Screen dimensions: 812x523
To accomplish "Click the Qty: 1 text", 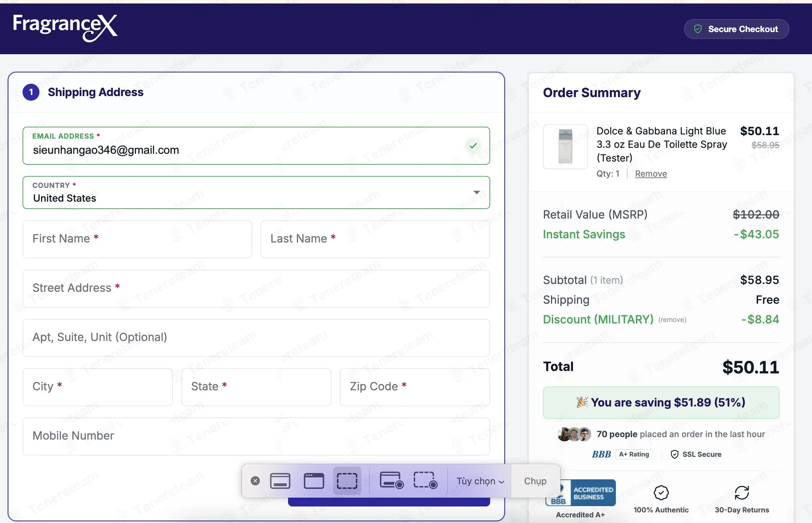I will [608, 174].
